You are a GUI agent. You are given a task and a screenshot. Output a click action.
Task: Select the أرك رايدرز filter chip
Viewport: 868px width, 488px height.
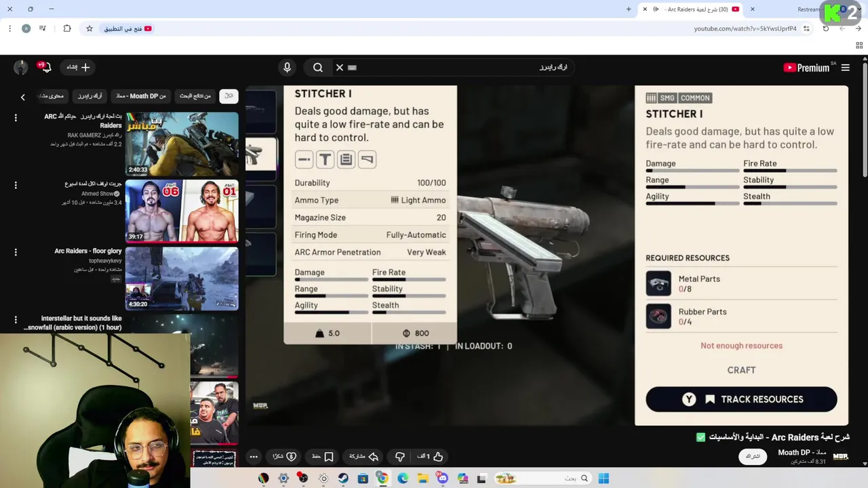[x=90, y=96]
